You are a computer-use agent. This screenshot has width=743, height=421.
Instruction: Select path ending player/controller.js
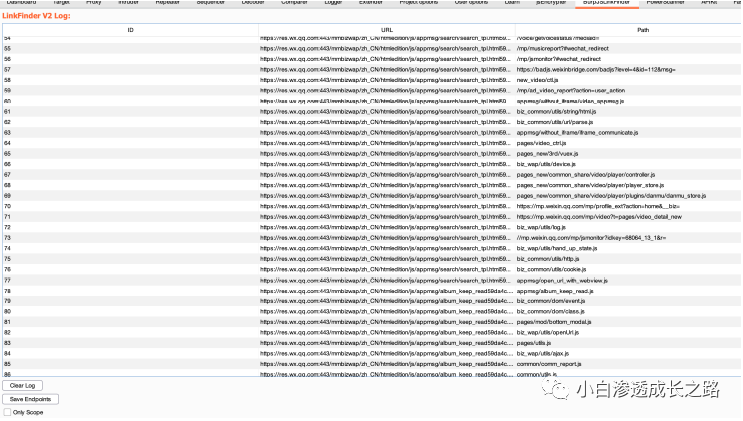pos(586,174)
